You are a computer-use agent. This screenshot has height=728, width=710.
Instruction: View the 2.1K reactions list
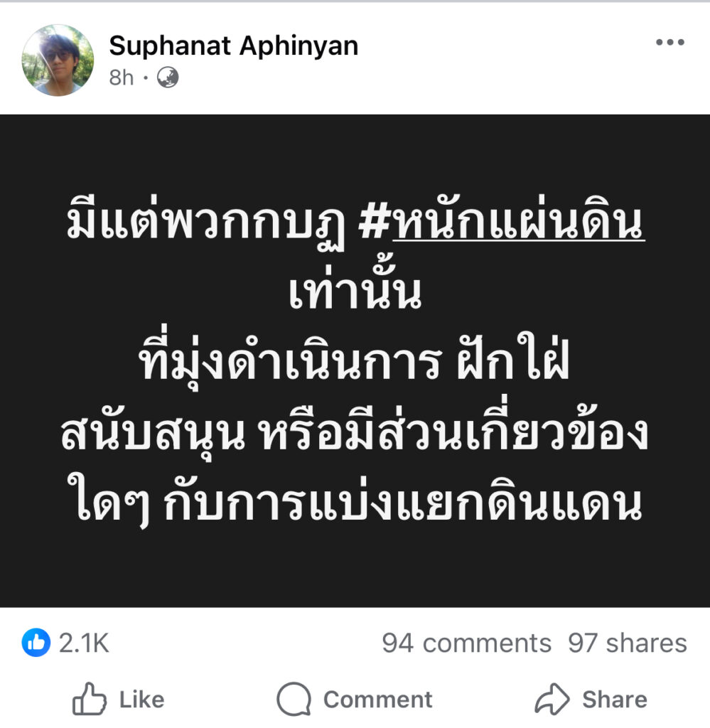[x=84, y=643]
